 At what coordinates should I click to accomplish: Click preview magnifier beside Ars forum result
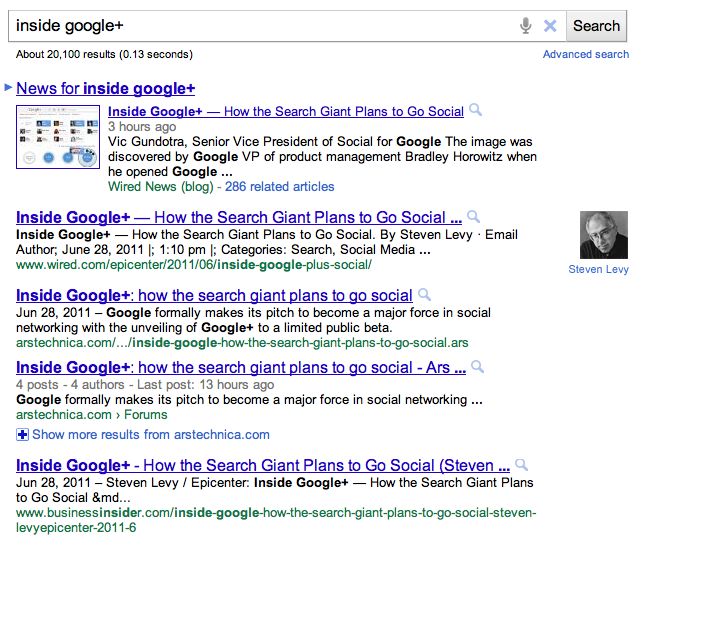pos(477,367)
